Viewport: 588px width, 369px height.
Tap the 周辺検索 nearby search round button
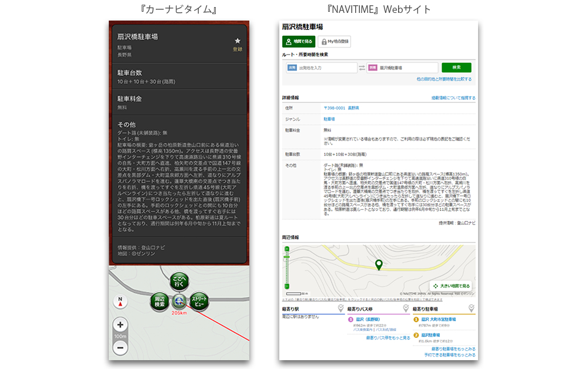pyautogui.click(x=160, y=301)
